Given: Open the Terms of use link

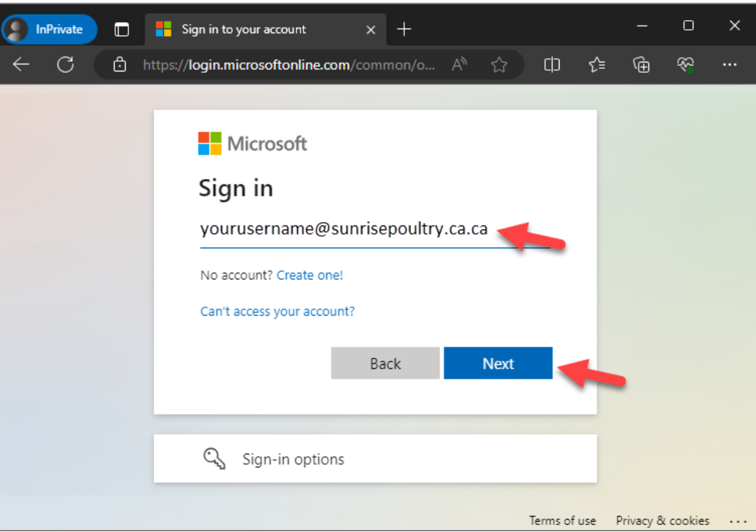Looking at the screenshot, I should [x=562, y=520].
